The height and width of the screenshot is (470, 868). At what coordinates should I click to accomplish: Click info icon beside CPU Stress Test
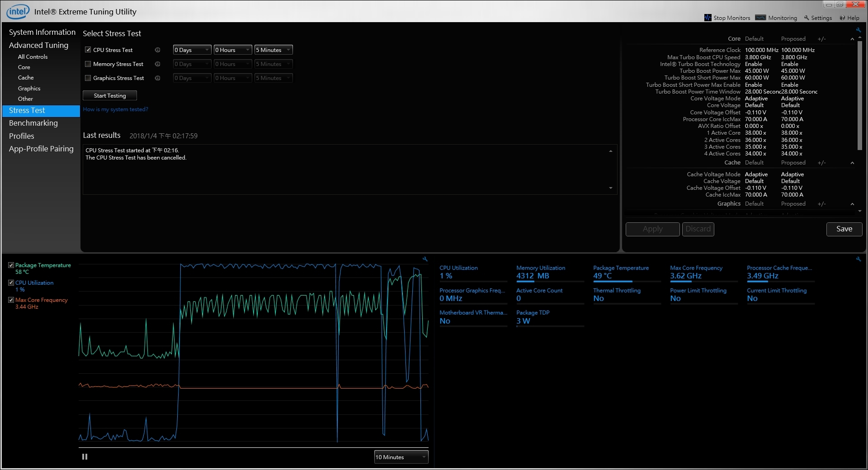tap(158, 50)
